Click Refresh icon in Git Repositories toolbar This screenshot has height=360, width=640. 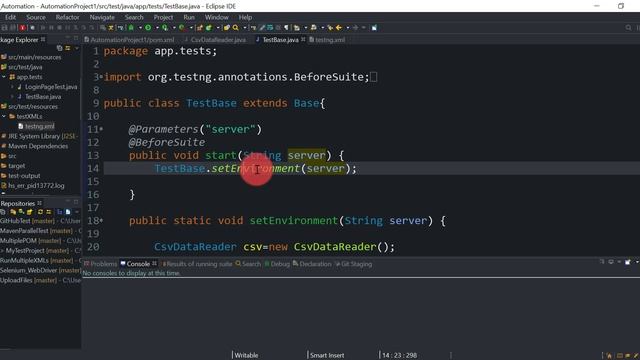pyautogui.click(x=40, y=212)
